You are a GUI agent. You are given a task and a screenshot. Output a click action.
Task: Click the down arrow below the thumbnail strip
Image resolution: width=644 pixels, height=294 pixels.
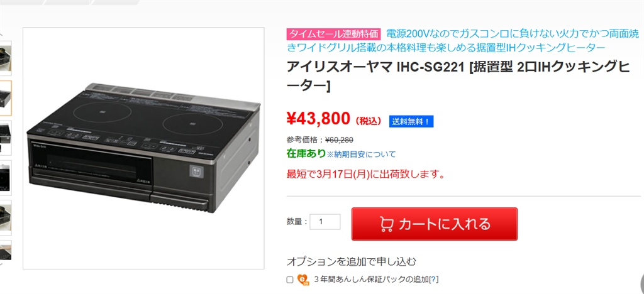[x=1, y=265]
